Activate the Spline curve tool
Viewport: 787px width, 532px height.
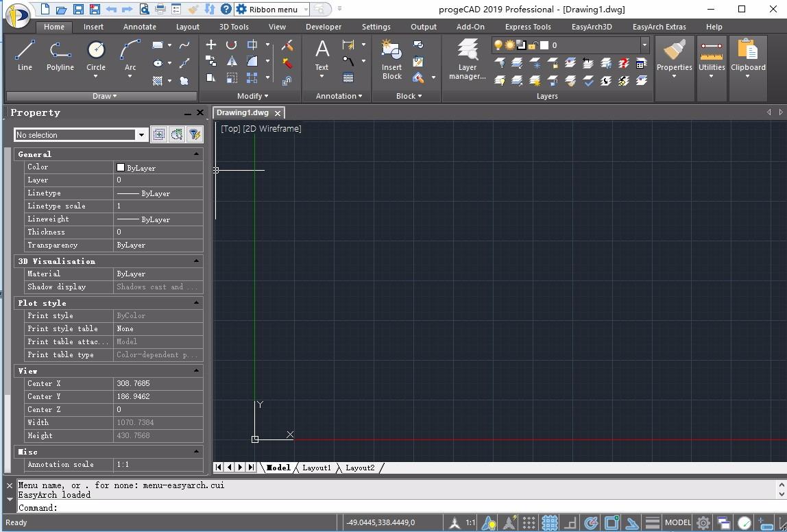tap(184, 45)
